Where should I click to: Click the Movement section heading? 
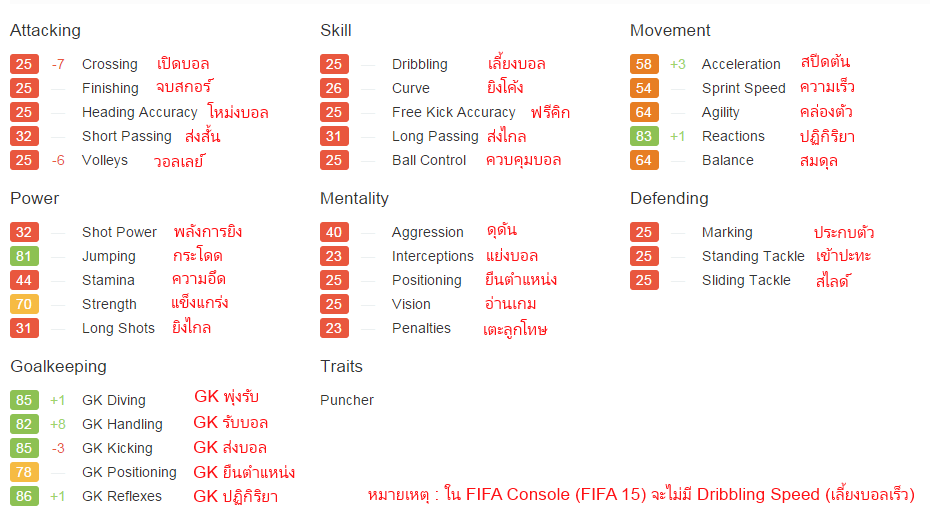(x=670, y=30)
